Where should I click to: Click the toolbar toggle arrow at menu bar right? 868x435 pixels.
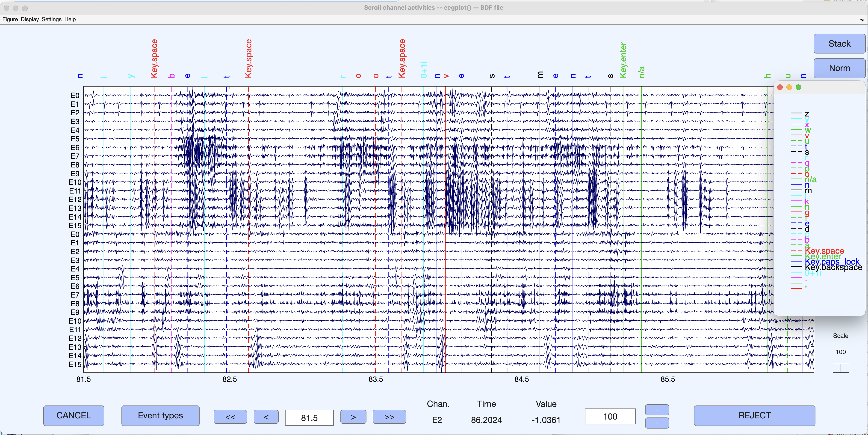pos(862,20)
